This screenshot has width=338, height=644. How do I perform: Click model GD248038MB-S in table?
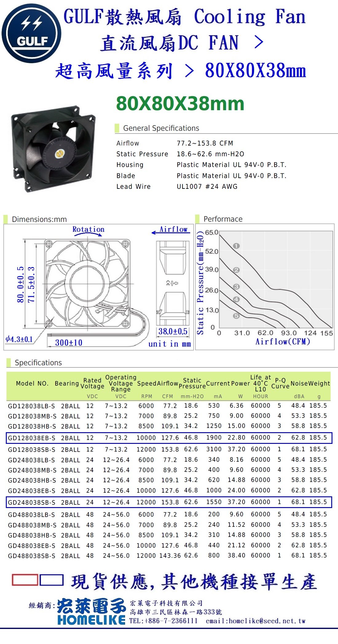[x=32, y=470]
